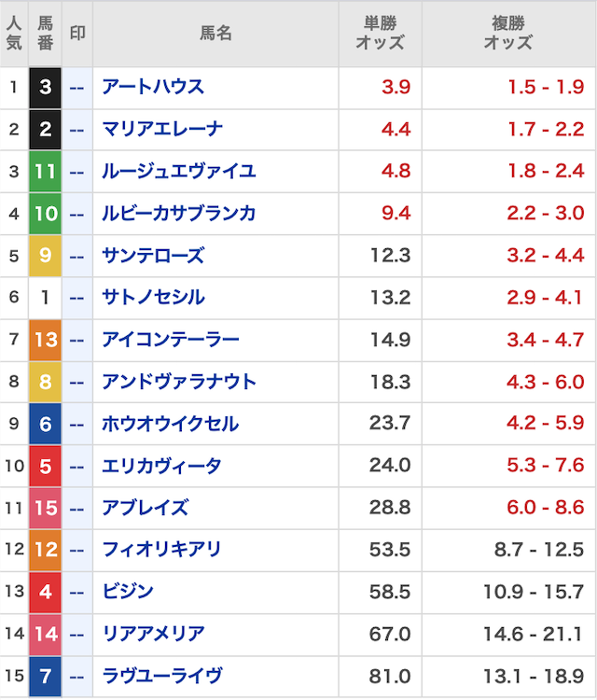Screen dimensions: 597x700
Task: Click the blue number 6 badge
Action: (x=45, y=424)
